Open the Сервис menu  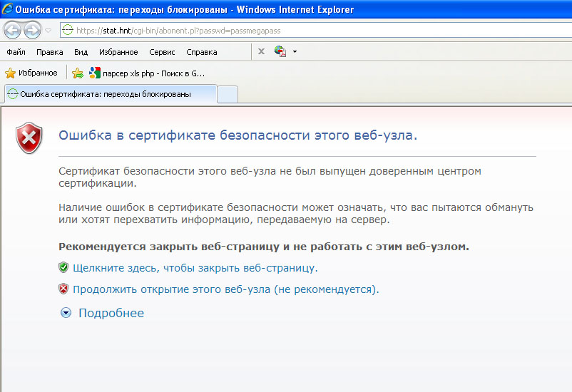click(163, 52)
